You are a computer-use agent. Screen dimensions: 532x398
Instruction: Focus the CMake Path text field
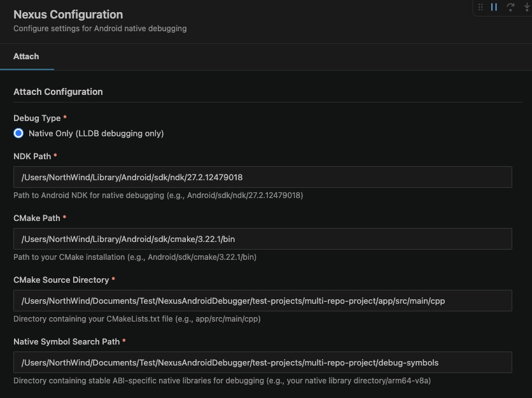[263, 239]
